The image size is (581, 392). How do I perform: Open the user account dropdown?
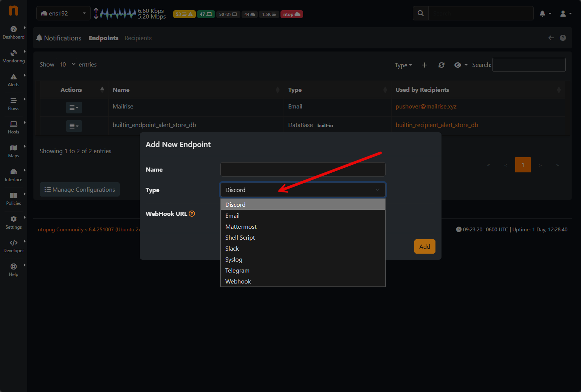coord(566,14)
